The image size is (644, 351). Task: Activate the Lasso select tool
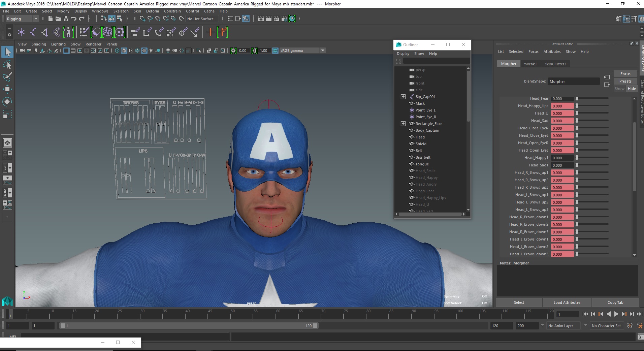[7, 64]
